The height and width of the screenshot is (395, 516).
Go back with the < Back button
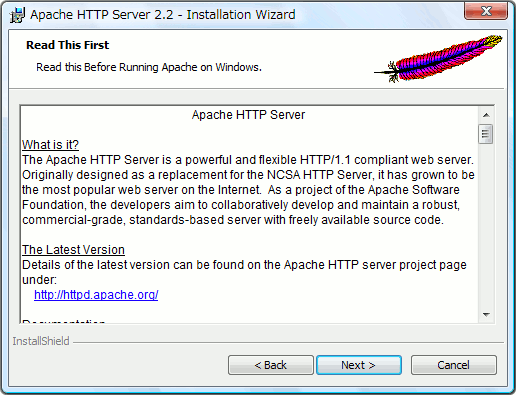coord(271,365)
